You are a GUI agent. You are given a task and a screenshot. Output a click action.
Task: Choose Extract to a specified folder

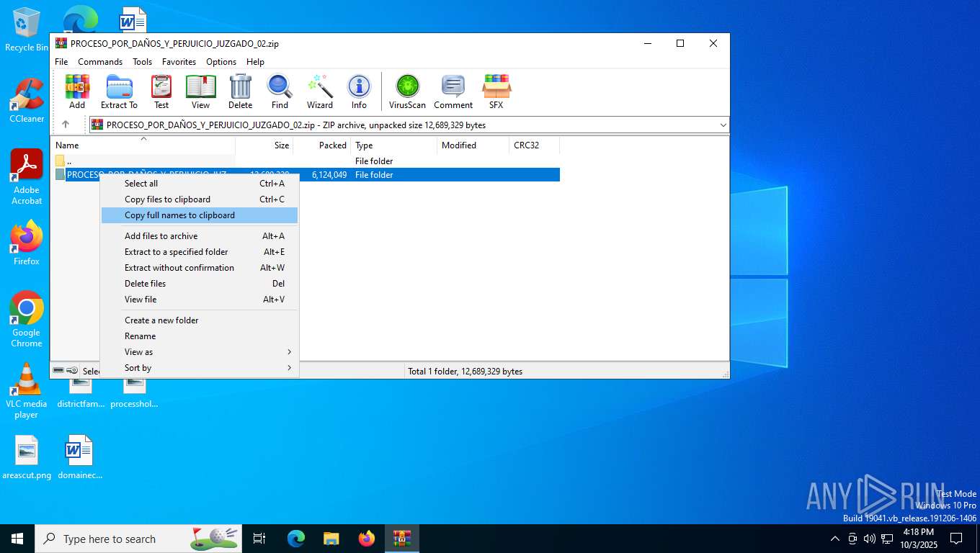200,252
